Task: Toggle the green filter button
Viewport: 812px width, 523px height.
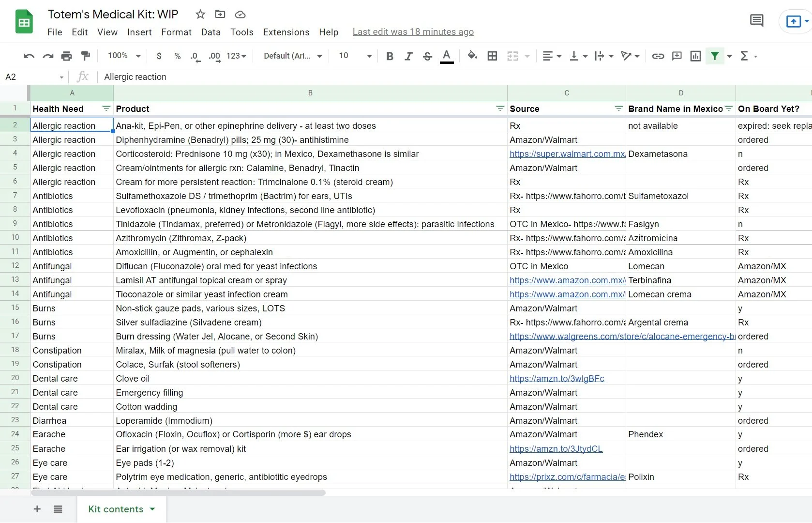Action: (715, 56)
